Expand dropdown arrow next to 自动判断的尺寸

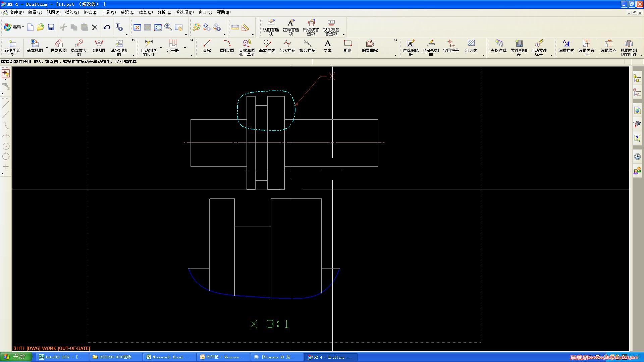pyautogui.click(x=161, y=48)
